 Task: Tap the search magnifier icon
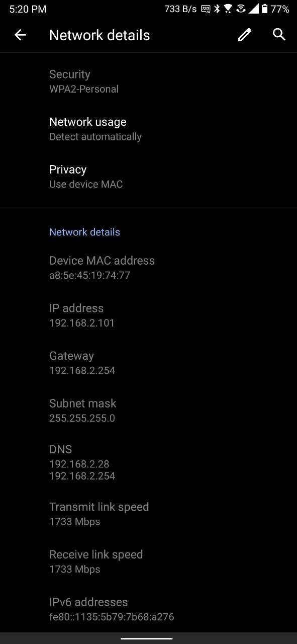tap(279, 34)
